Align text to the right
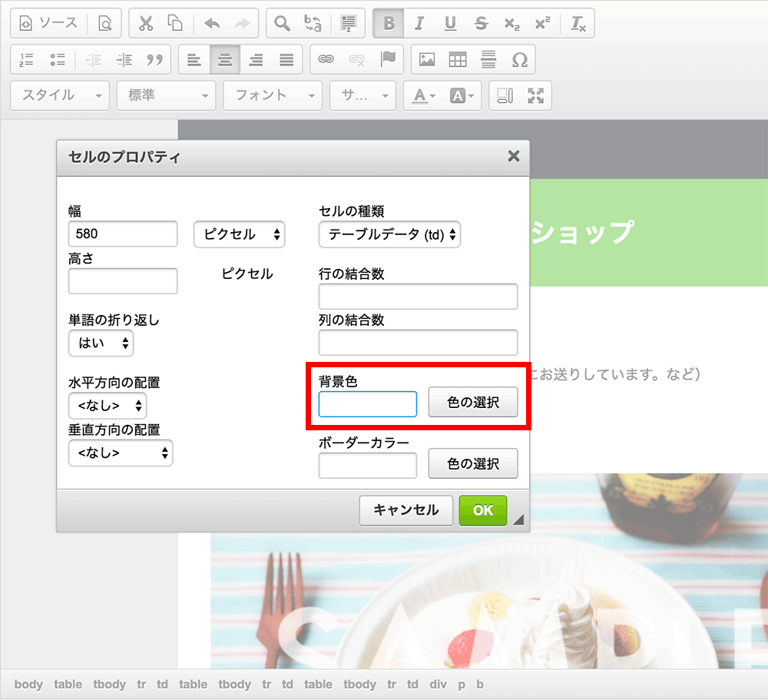 pyautogui.click(x=256, y=59)
